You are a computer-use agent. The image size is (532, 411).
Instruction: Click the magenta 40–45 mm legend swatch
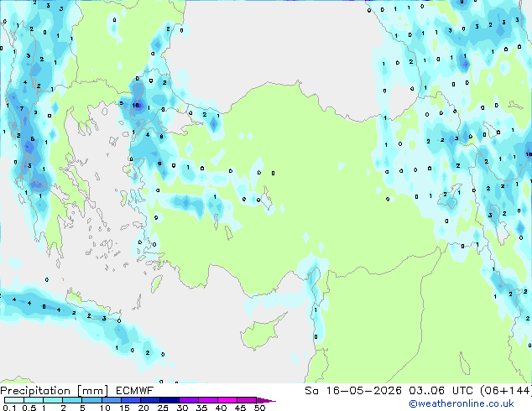tap(227, 400)
